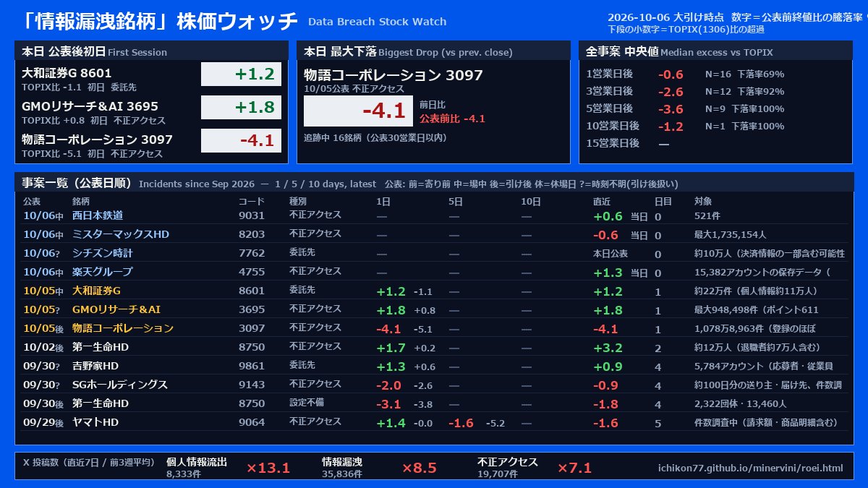This screenshot has height=488, width=868.
Task: Click the 本日 最大下落 panel heading
Action: (339, 51)
